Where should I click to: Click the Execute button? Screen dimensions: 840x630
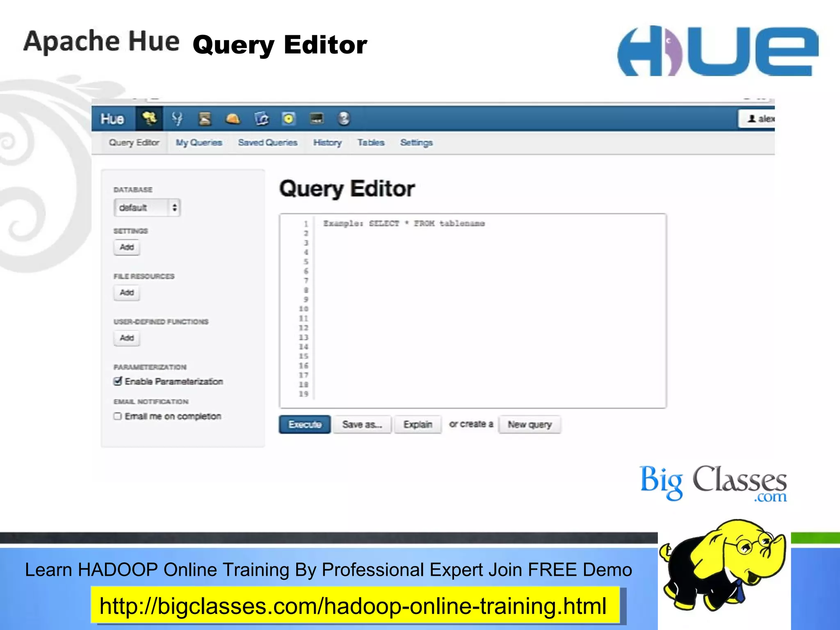[x=305, y=425]
